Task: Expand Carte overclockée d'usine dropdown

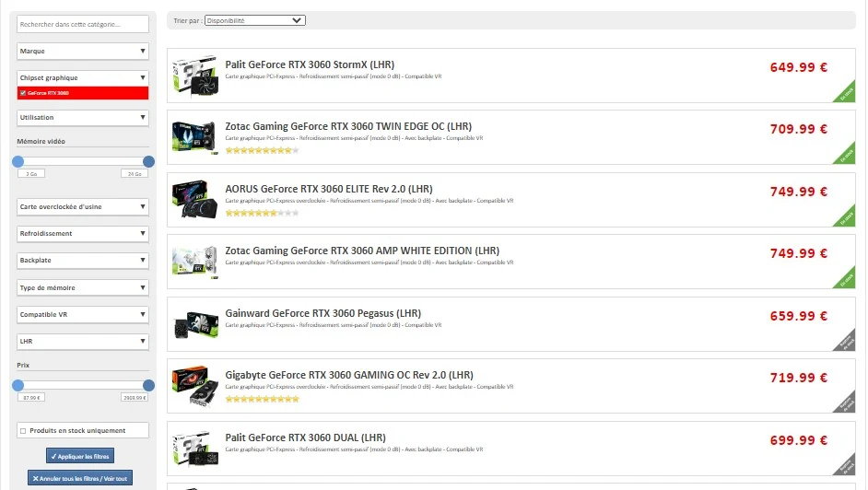Action: (x=83, y=207)
